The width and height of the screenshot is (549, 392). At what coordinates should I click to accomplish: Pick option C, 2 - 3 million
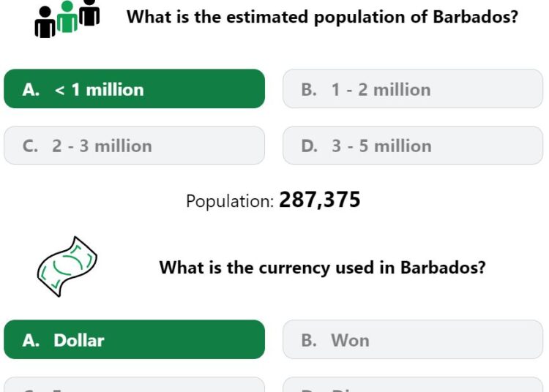[x=134, y=146]
